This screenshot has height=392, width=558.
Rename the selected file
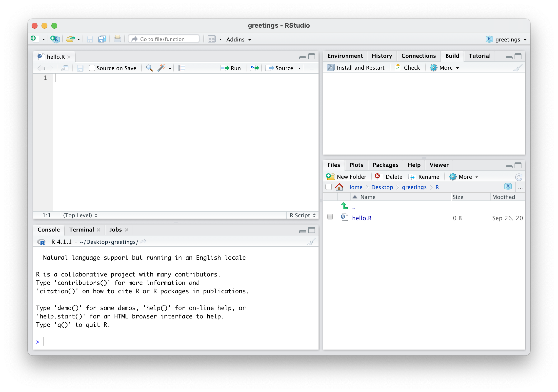click(x=424, y=177)
